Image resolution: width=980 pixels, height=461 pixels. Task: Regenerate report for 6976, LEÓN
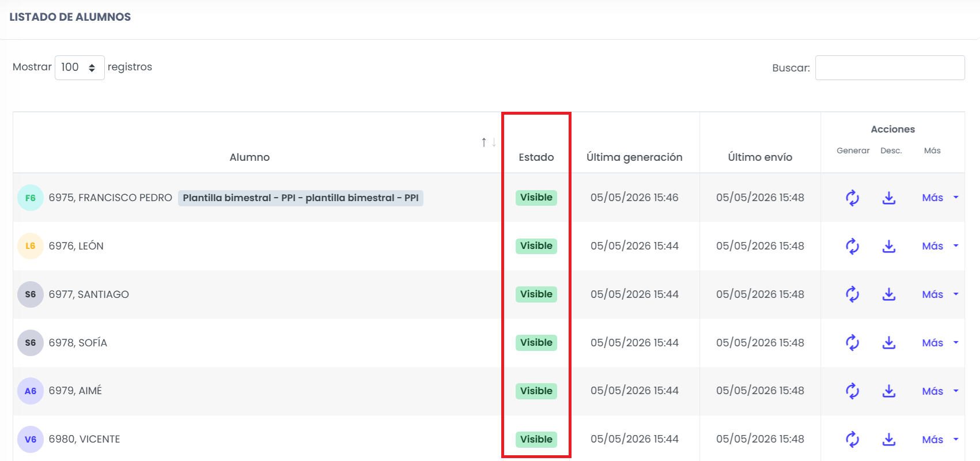[852, 246]
